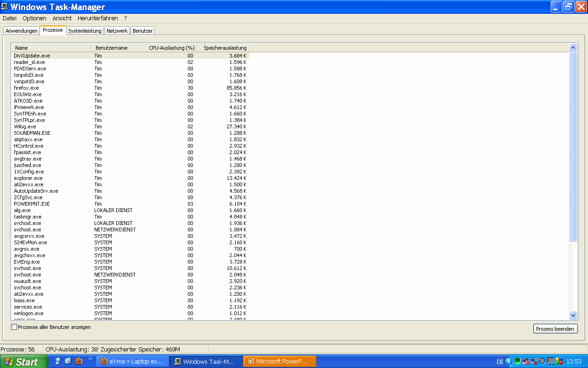Click the gray monitor tray icon
Image resolution: width=588 pixels, height=368 pixels.
tap(551, 362)
